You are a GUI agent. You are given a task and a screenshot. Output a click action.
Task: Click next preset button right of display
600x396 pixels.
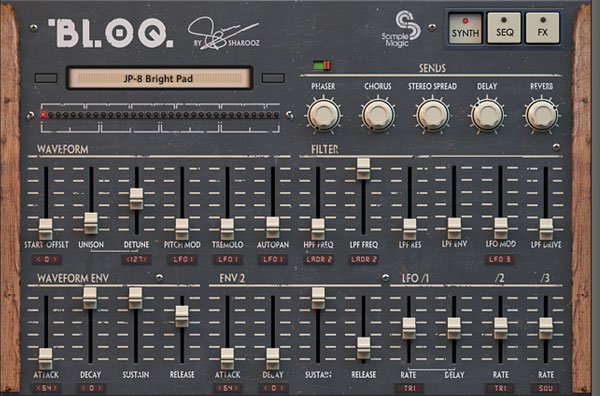coord(273,78)
